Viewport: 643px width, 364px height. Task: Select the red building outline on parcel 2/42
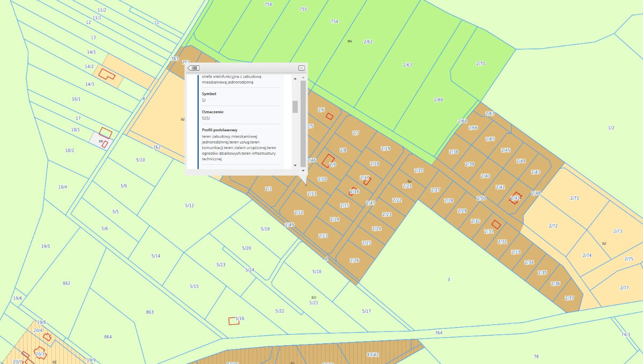[x=516, y=198]
